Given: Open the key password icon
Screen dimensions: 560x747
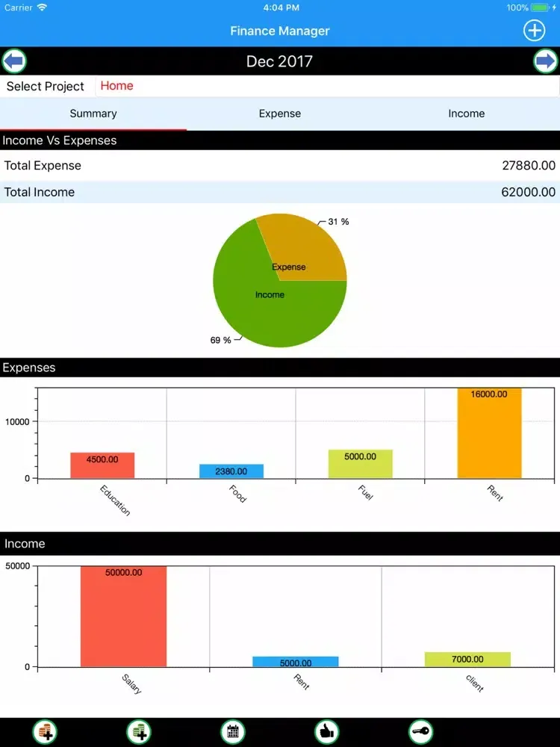Looking at the screenshot, I should [x=421, y=731].
